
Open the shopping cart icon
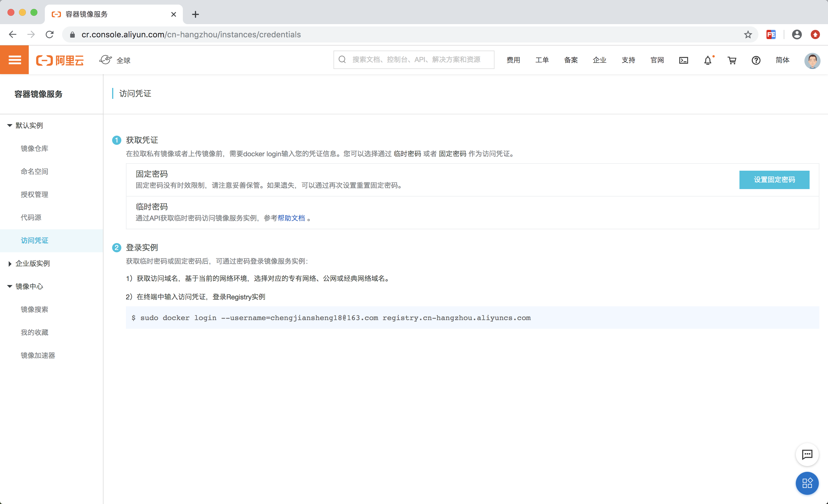tap(732, 60)
